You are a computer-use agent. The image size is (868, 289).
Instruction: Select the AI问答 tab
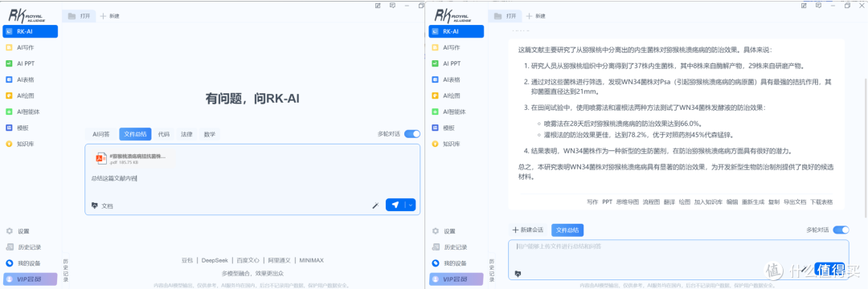click(x=100, y=134)
